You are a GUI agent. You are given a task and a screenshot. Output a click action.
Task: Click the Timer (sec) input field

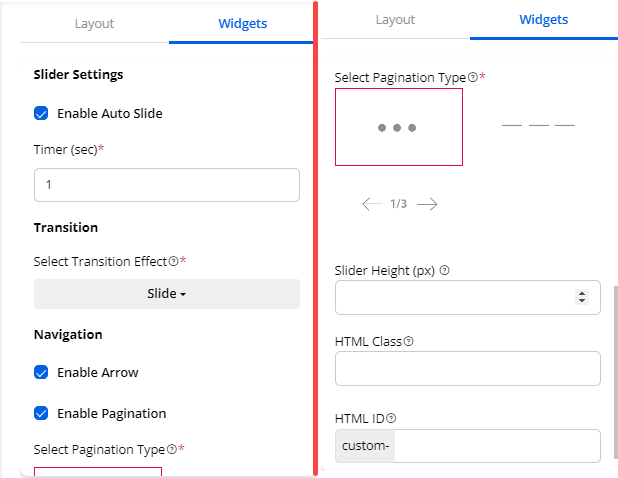pyautogui.click(x=167, y=185)
